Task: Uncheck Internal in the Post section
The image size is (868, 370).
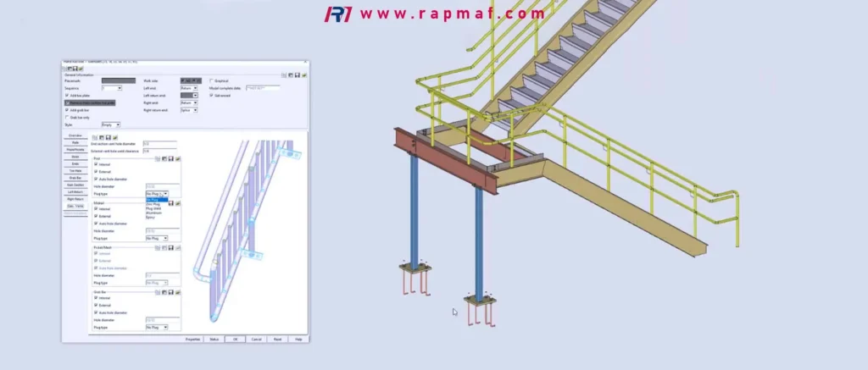Action: [x=96, y=164]
